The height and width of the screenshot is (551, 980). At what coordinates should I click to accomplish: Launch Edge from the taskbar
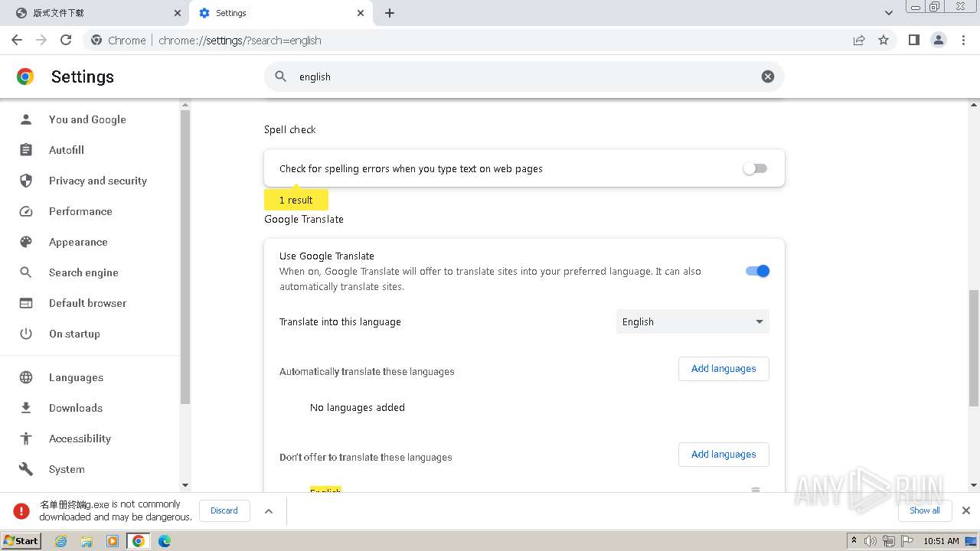pyautogui.click(x=164, y=541)
